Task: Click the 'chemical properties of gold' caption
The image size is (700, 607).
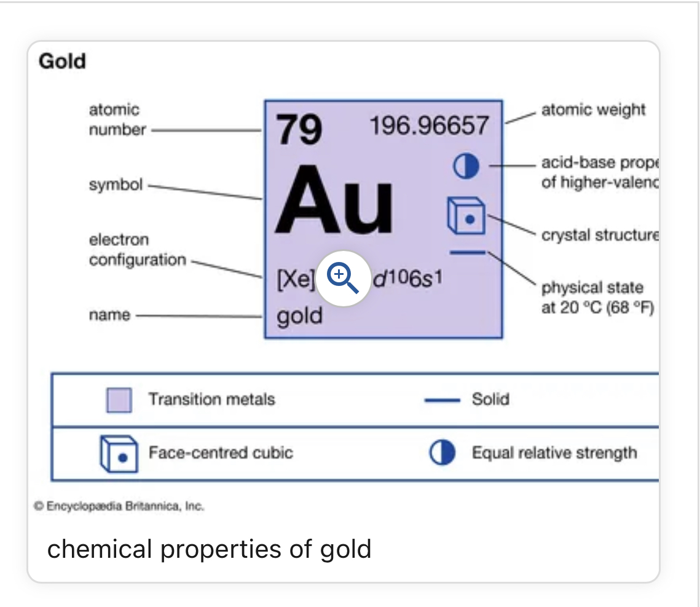Action: pos(210,549)
